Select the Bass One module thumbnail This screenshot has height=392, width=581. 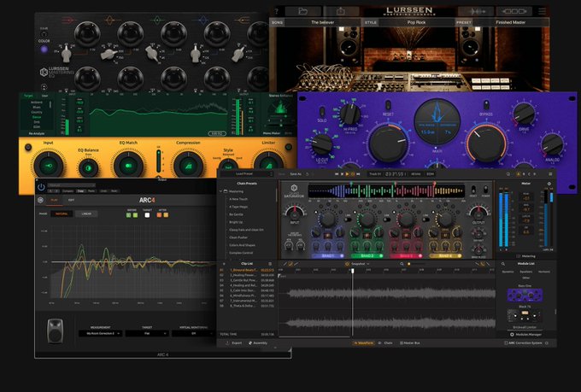click(525, 295)
